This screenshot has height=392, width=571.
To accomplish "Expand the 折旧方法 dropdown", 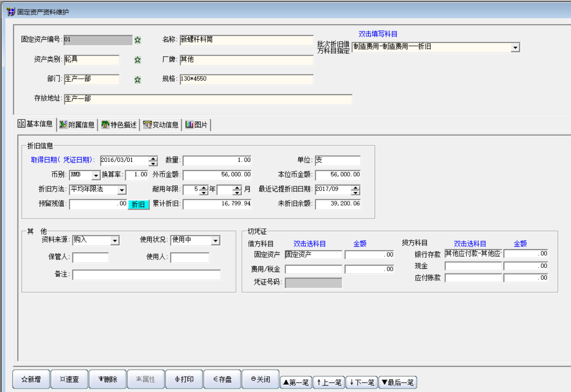I will pos(122,190).
